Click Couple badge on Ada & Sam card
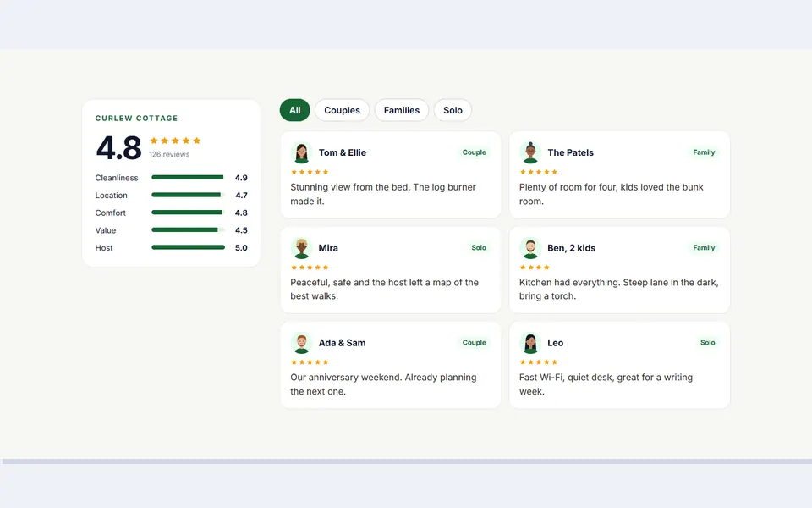The height and width of the screenshot is (508, 812). 474,343
